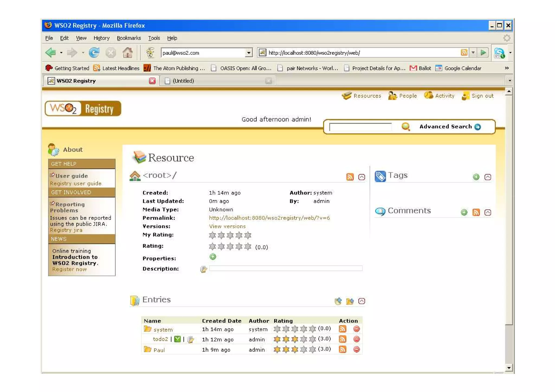Image resolution: width=555 pixels, height=392 pixels.
Task: Click the registry search input field
Action: point(360,127)
